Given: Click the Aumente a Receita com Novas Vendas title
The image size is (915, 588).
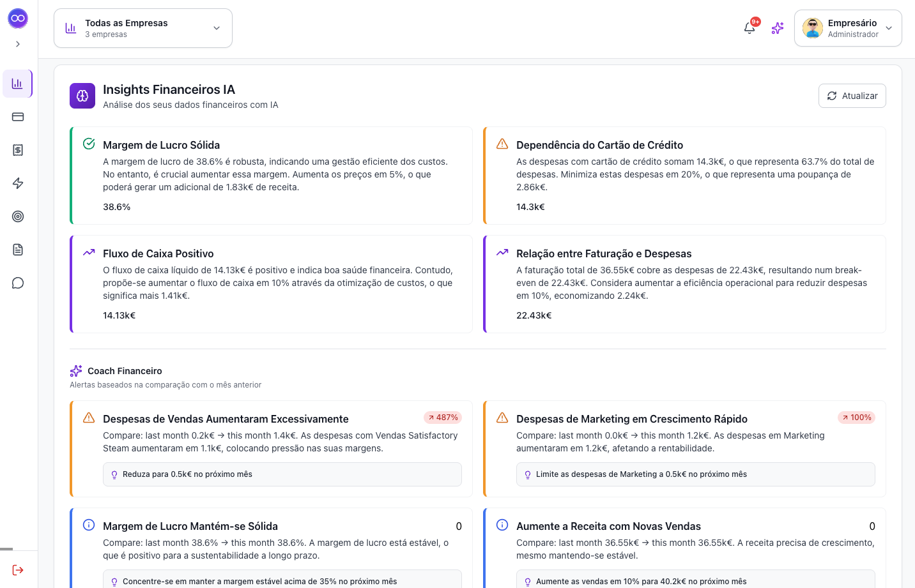Looking at the screenshot, I should tap(608, 526).
